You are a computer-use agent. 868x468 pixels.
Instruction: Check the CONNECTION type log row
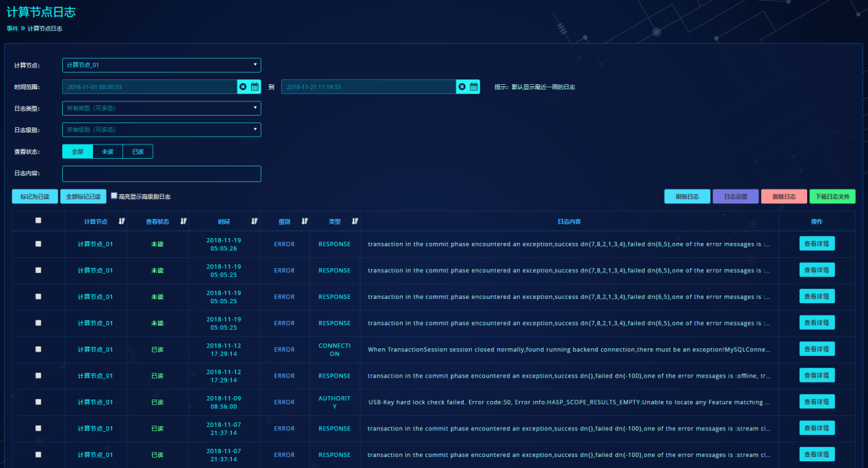[38, 349]
